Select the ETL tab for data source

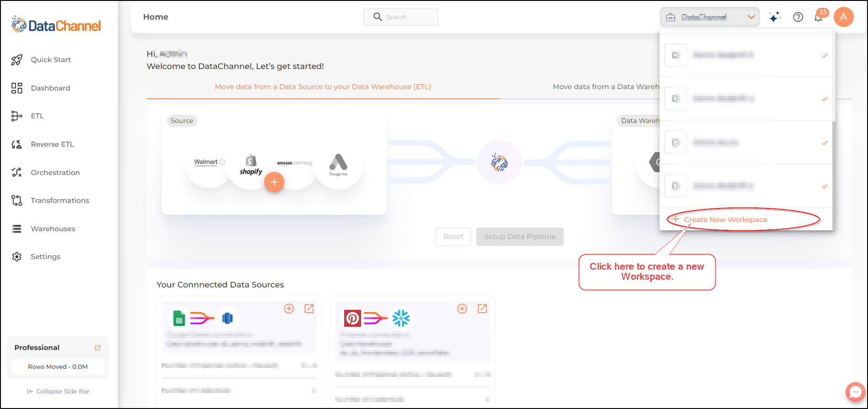point(323,87)
